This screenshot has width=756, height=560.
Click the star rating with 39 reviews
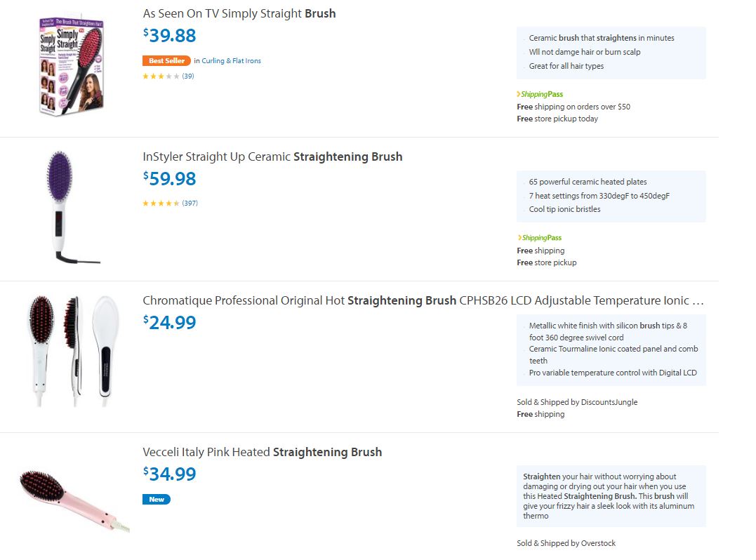pos(161,76)
